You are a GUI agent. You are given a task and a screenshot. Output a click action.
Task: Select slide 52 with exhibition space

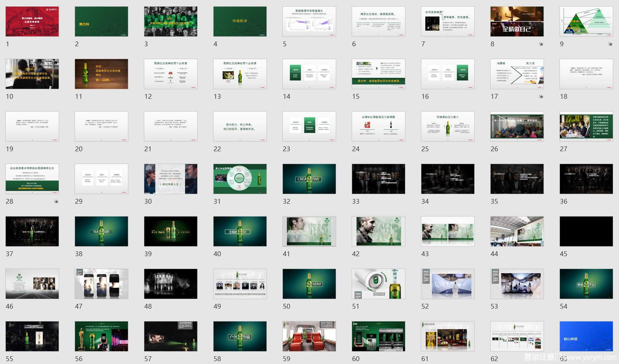click(448, 284)
